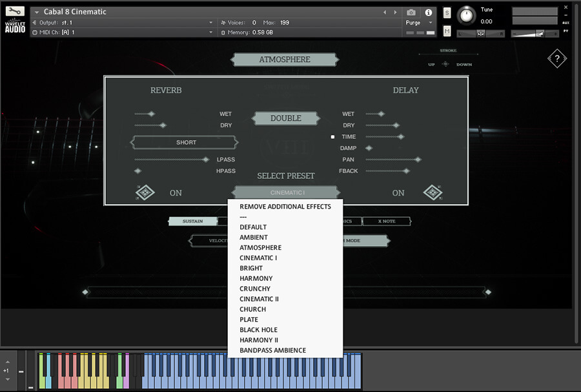Image resolution: width=581 pixels, height=392 pixels.
Task: Choose REMOVE ADDITIONAL EFFECTS menu entry
Action: (x=285, y=207)
